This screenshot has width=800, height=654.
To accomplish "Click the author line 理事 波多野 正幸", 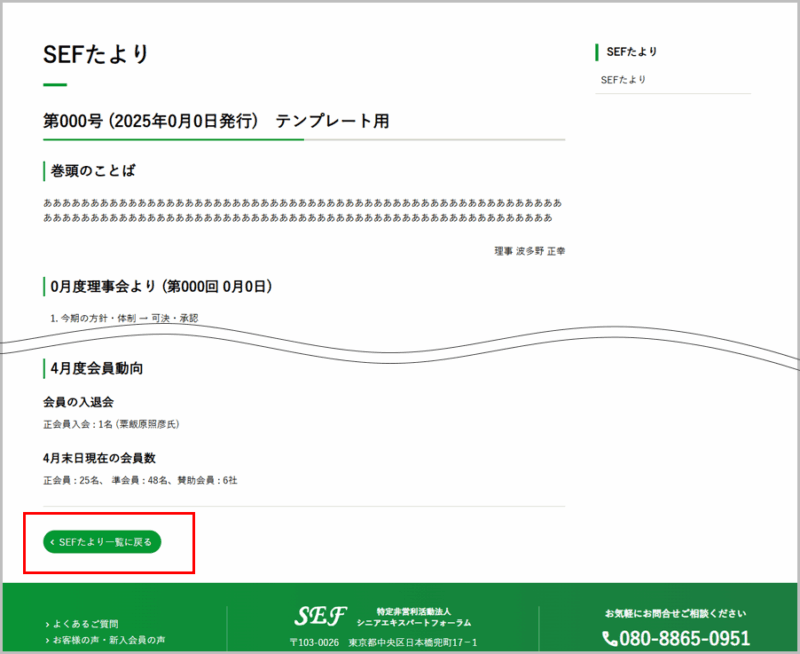I will [530, 251].
